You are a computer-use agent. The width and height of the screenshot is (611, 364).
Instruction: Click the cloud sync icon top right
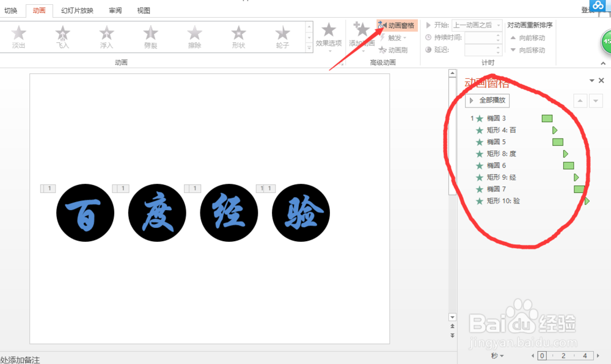pos(598,5)
